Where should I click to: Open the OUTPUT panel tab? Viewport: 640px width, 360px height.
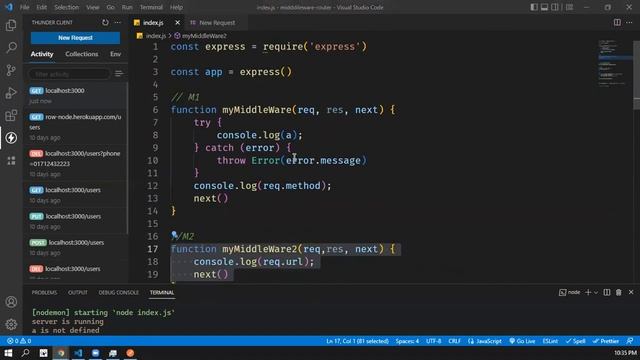(78, 292)
